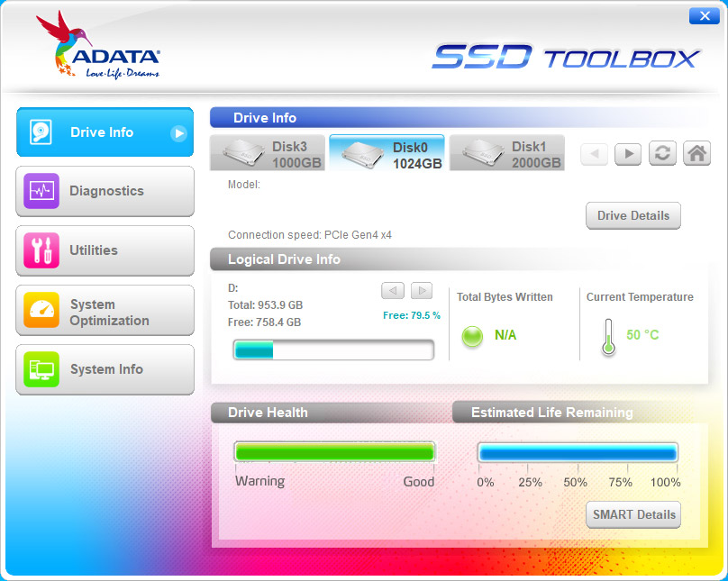Screen dimensions: 728x581
Task: Click the green Drive Health bar
Action: coord(334,451)
